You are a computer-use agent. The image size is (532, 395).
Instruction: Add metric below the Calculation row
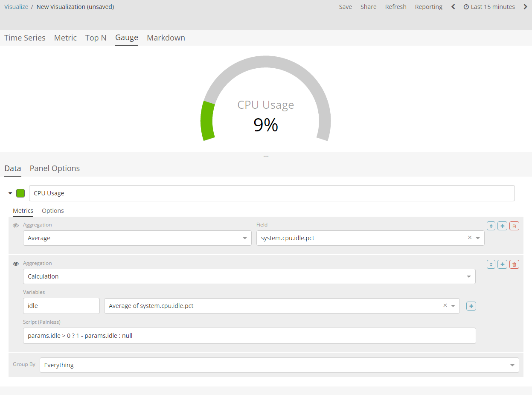tap(503, 264)
